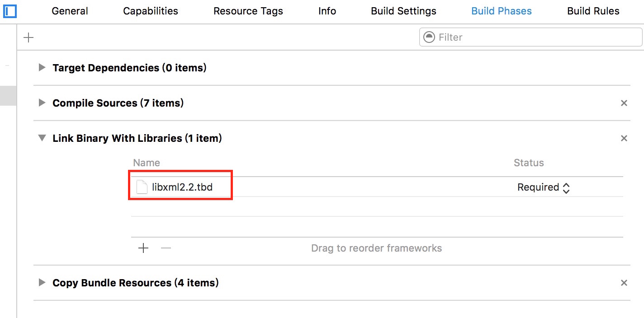This screenshot has height=318, width=644.
Task: Open the Capabilities tab
Action: (x=151, y=11)
